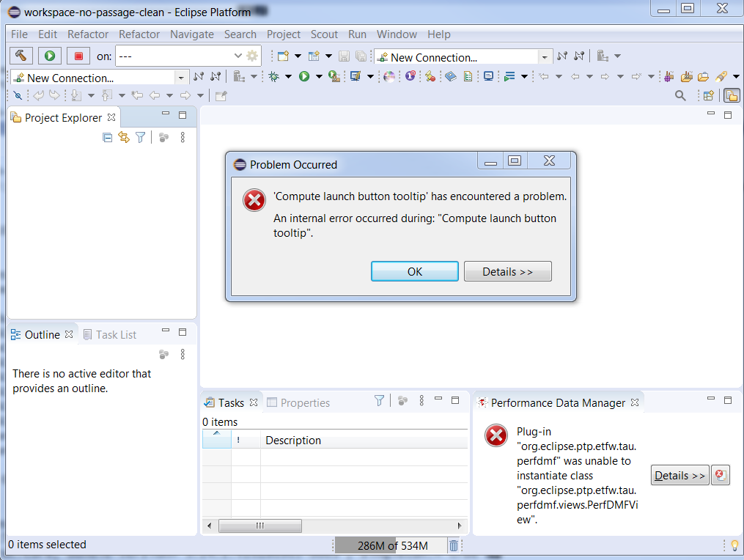Click the green document sheet icon
The image size is (744, 560).
click(x=468, y=76)
